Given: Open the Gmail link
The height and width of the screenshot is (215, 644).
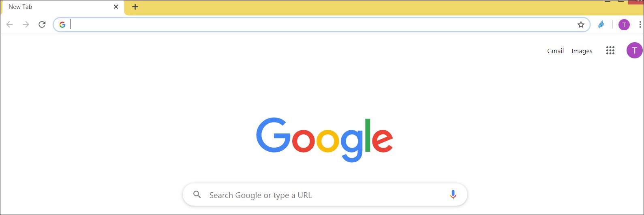Looking at the screenshot, I should (556, 51).
